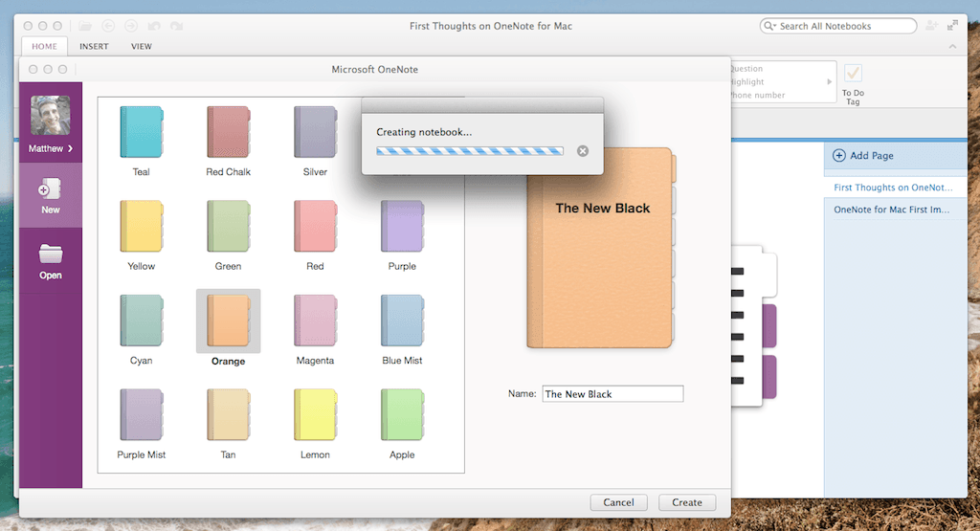Click the Search All Notebooks field

838,26
